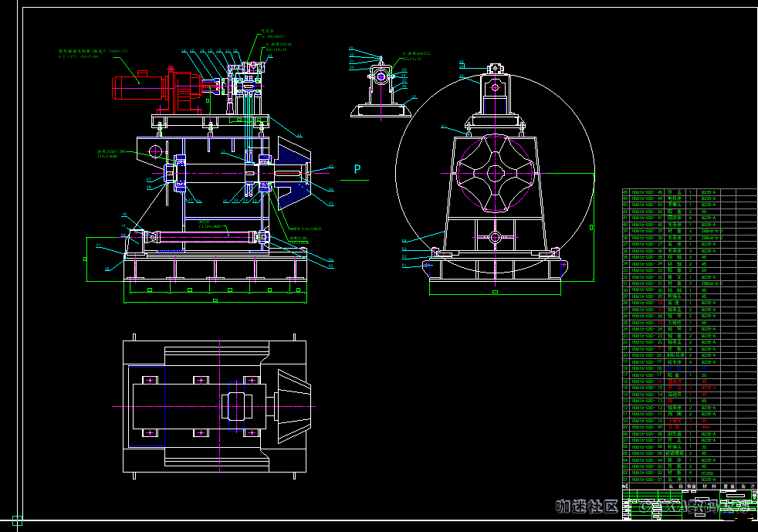Select the green dimension line right of side view
Screen dimensions: 758x532
[591, 227]
